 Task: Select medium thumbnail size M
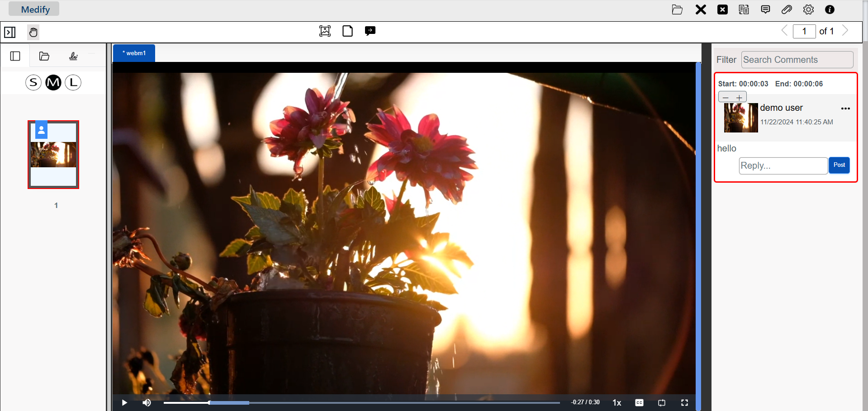53,83
